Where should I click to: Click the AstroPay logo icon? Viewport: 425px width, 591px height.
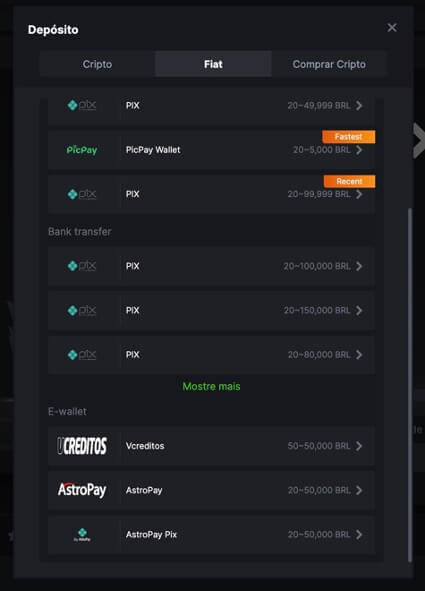tap(82, 490)
